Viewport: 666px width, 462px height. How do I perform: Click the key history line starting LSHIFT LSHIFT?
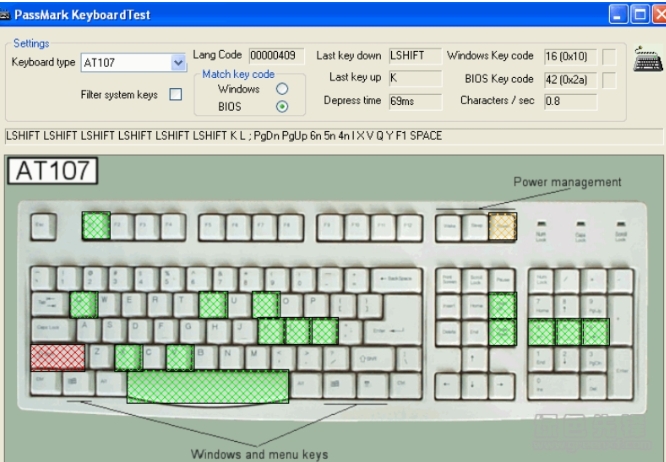(x=333, y=136)
